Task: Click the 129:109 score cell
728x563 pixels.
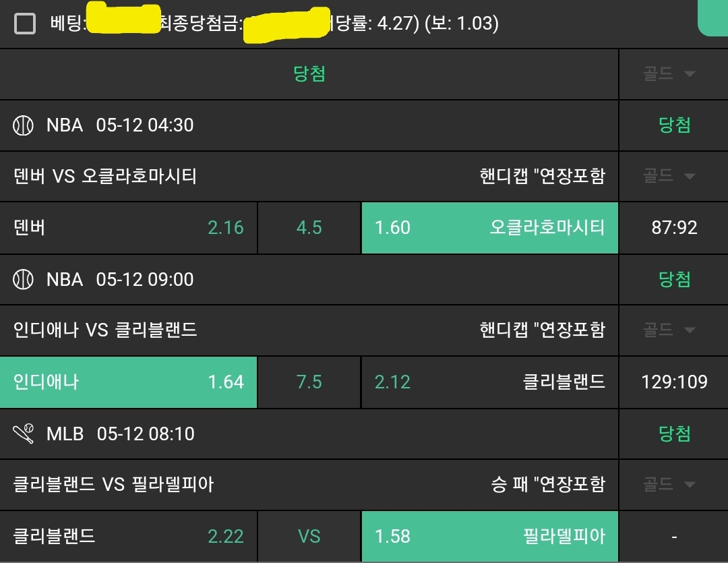Action: click(674, 382)
